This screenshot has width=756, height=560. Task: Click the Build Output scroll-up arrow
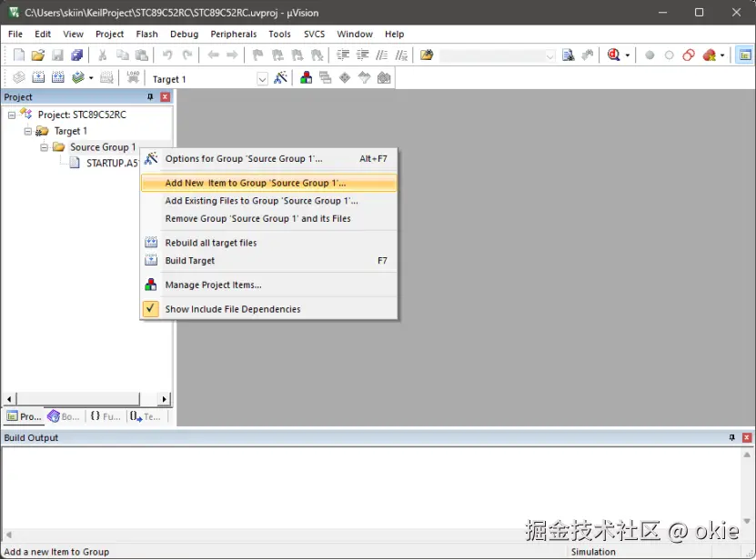coord(747,455)
